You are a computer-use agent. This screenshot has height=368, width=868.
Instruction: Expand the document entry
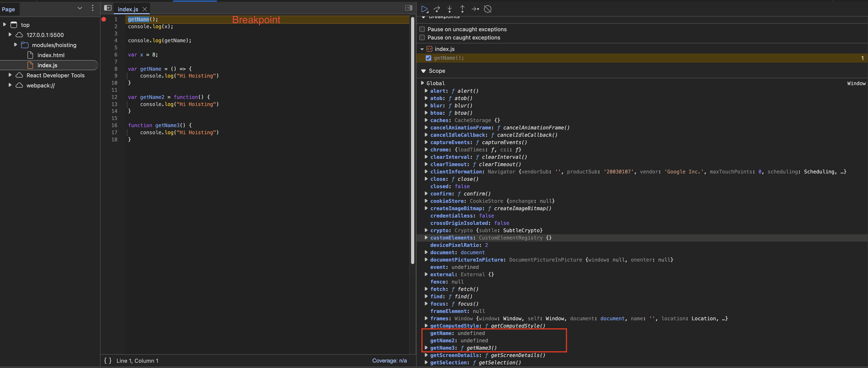click(x=426, y=252)
